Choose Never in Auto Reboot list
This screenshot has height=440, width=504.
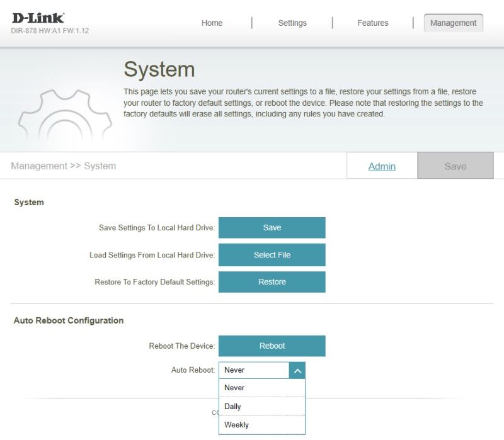[x=262, y=388]
